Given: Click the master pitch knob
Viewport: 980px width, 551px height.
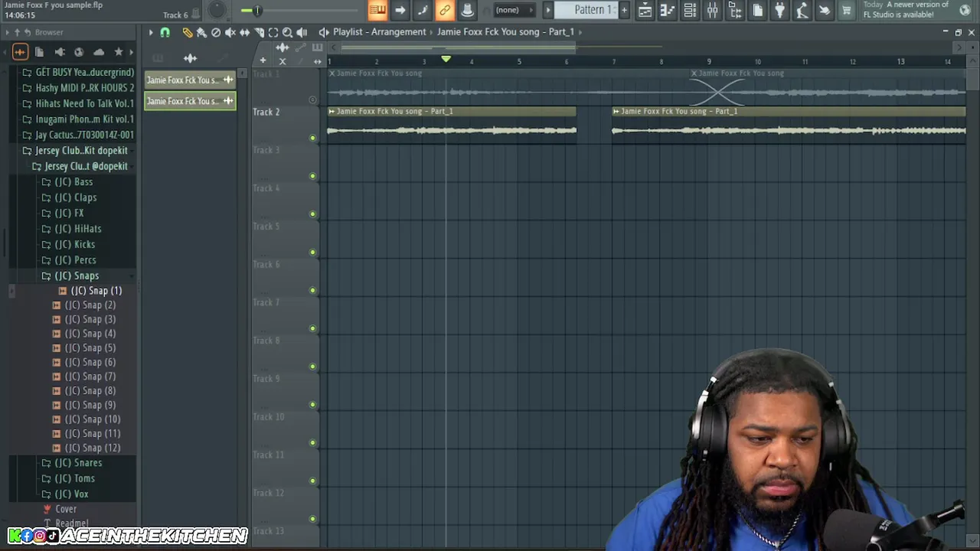Looking at the screenshot, I should pos(217,10).
